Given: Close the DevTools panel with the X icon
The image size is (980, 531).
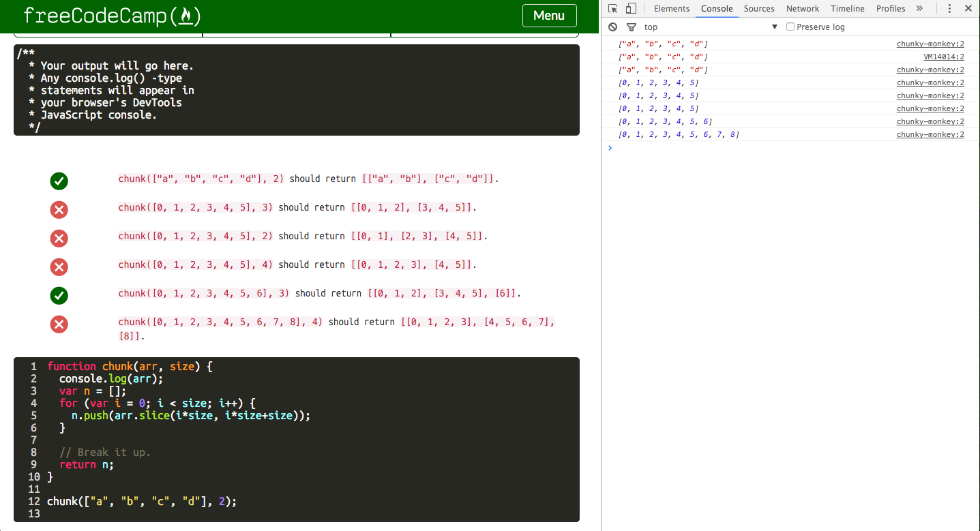Looking at the screenshot, I should coord(968,9).
